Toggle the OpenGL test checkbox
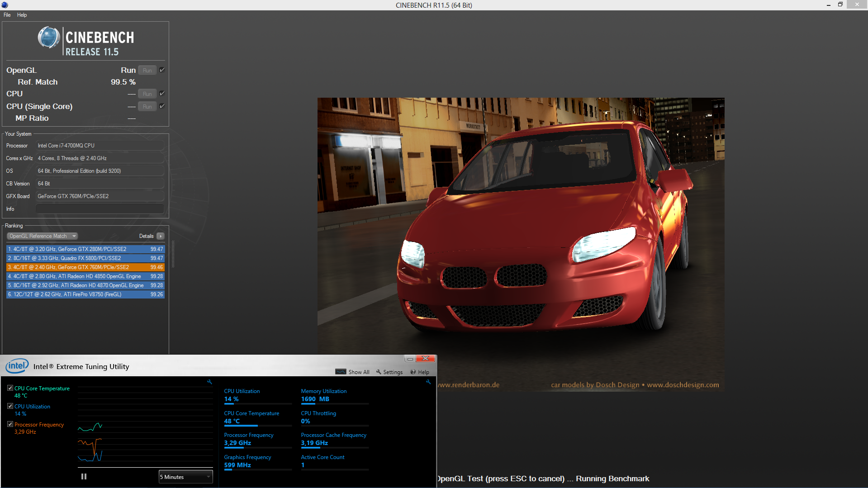This screenshot has height=488, width=868. 162,70
